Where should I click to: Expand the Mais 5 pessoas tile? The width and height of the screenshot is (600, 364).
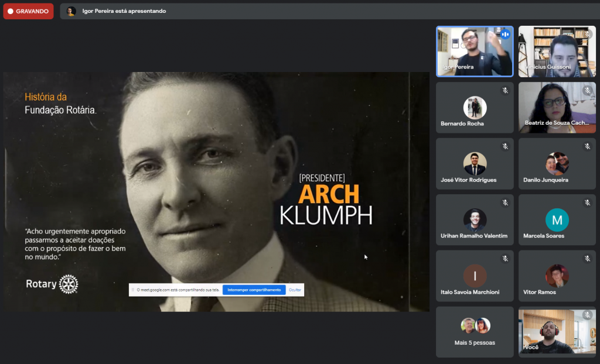[x=475, y=332]
